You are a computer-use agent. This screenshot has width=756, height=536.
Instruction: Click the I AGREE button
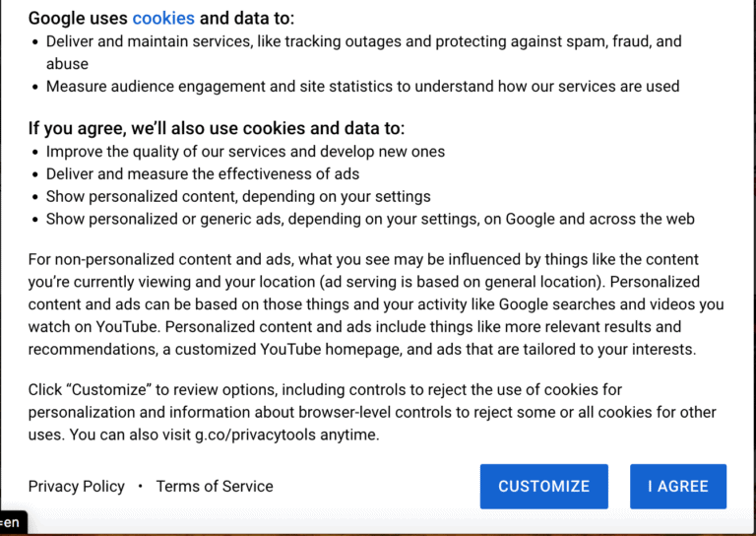[x=677, y=487]
